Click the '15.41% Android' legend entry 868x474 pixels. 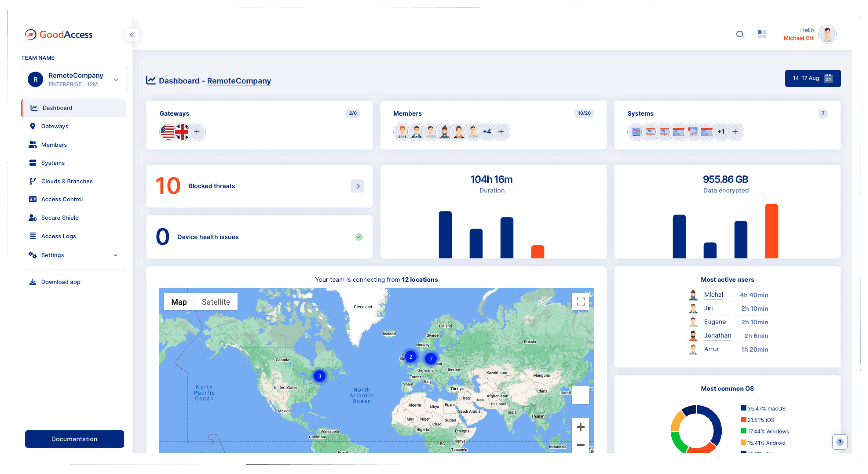[763, 443]
